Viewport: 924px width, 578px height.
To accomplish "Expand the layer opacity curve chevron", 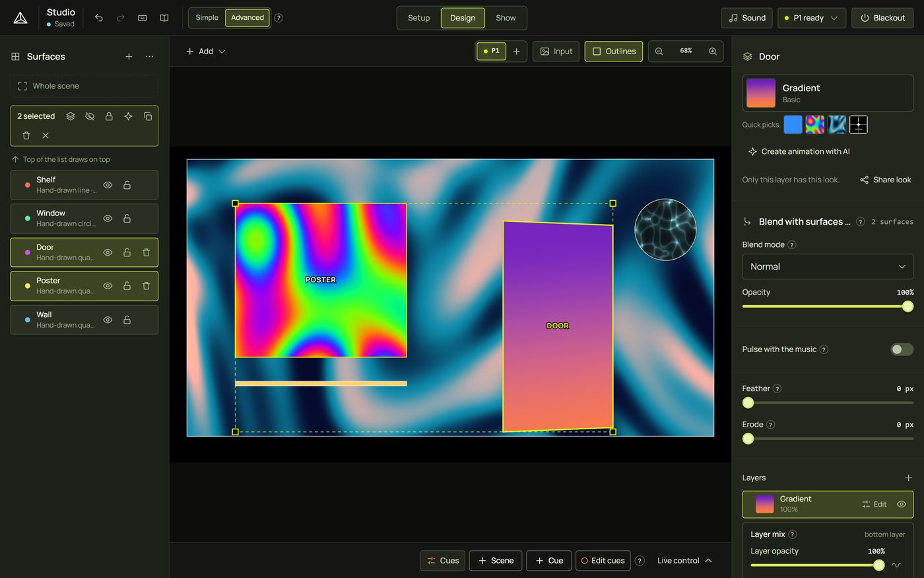I will (x=896, y=565).
